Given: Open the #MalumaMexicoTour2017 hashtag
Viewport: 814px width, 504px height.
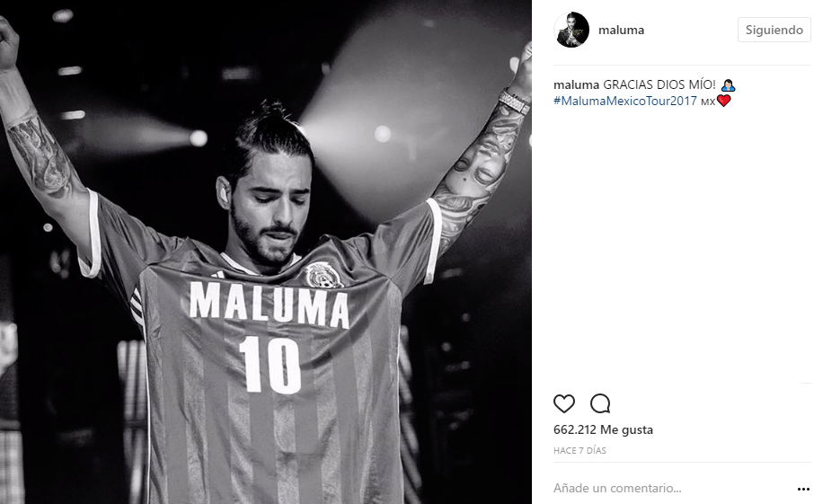Looking at the screenshot, I should click(x=625, y=101).
